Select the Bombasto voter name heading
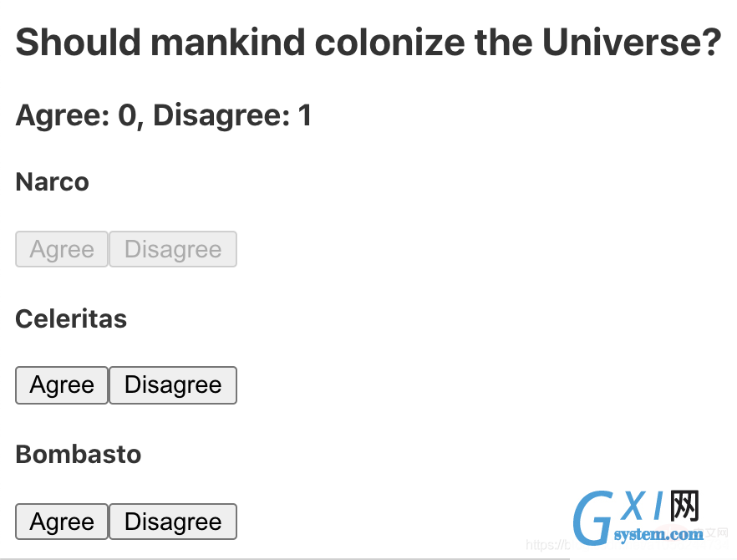The height and width of the screenshot is (560, 737). click(x=79, y=454)
